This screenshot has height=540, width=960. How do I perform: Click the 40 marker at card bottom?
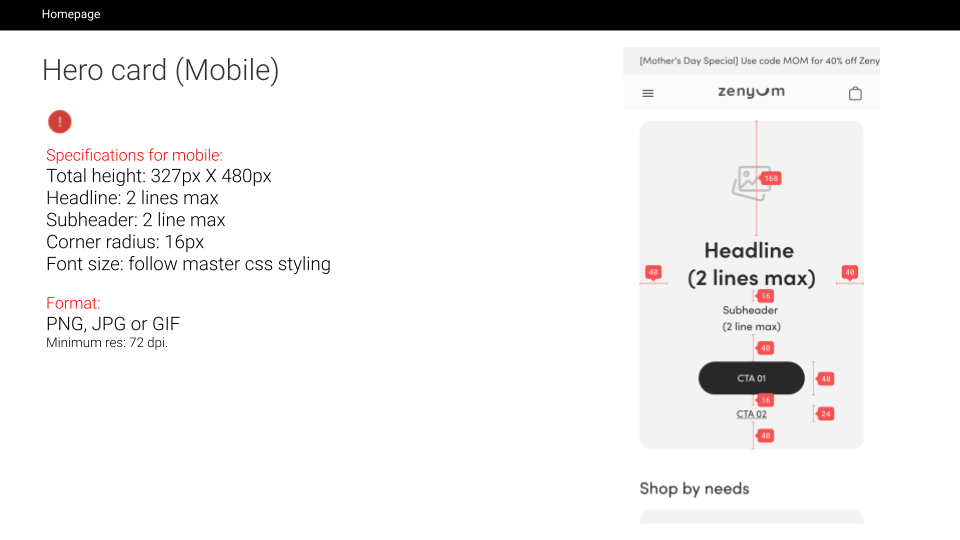(x=765, y=435)
